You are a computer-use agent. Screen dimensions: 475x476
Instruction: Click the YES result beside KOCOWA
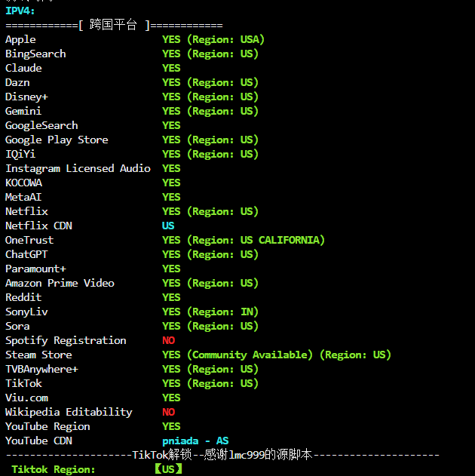[x=171, y=183]
